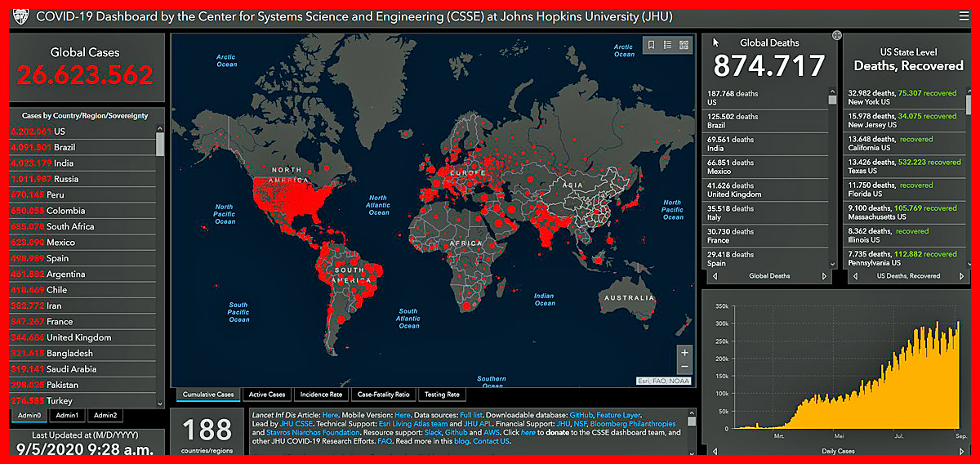Open the FAQ link
980x464 pixels.
(385, 441)
